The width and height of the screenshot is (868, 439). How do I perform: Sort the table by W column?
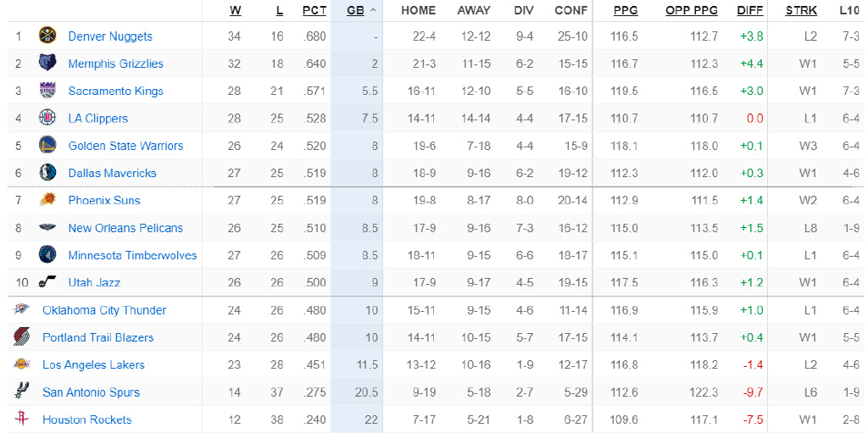click(x=235, y=10)
